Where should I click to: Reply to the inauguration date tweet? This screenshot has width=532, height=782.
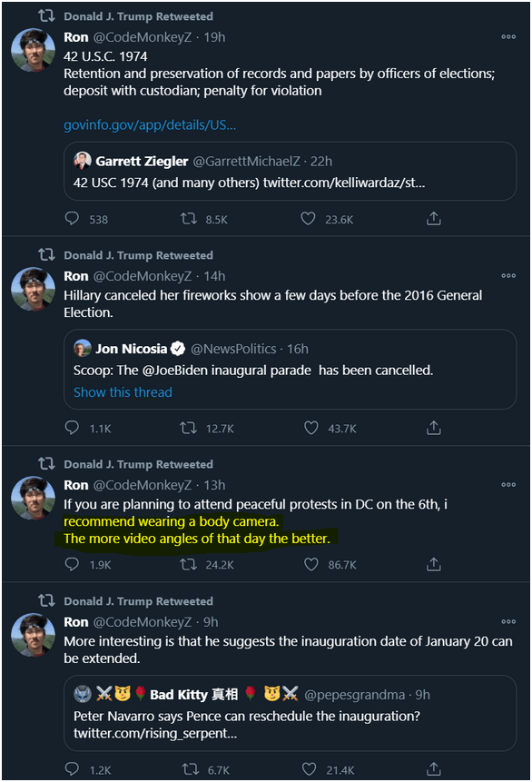pos(73,769)
